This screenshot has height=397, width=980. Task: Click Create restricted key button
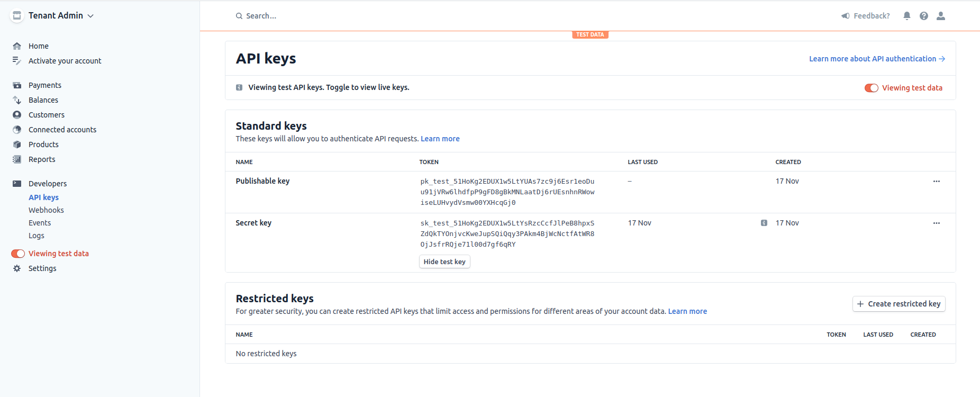pos(899,304)
